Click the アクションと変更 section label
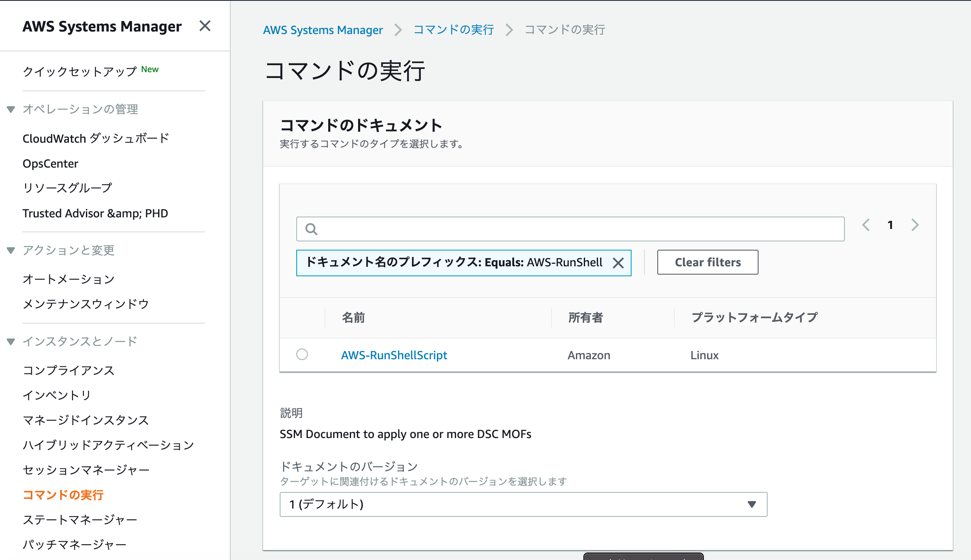 tap(69, 250)
